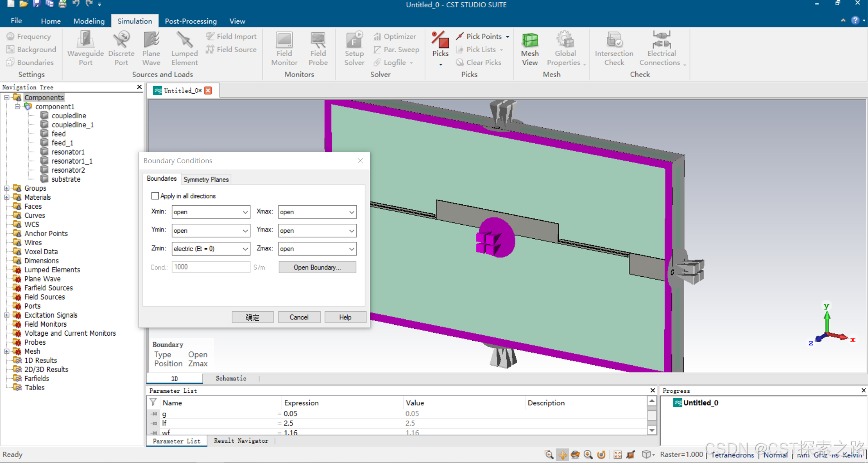Switch to the Result Navigator tab
This screenshot has height=463, width=868.
coord(241,441)
